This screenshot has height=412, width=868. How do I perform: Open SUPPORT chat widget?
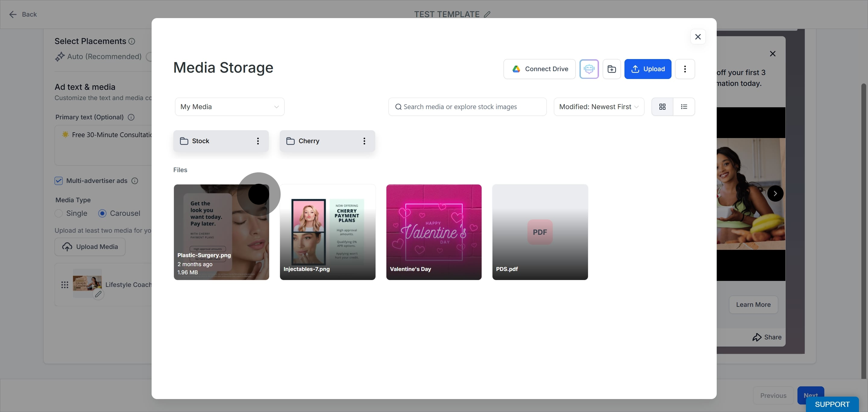click(832, 404)
